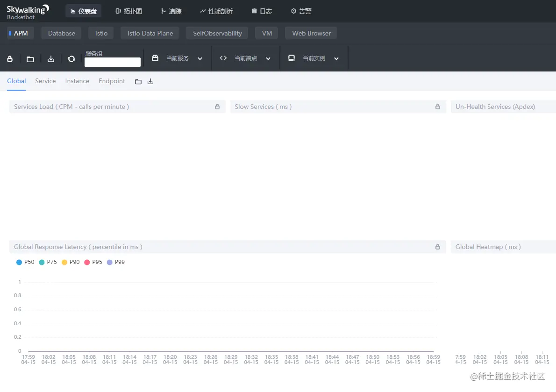
Task: Expand the 当前实例 dropdown
Action: pyautogui.click(x=336, y=58)
